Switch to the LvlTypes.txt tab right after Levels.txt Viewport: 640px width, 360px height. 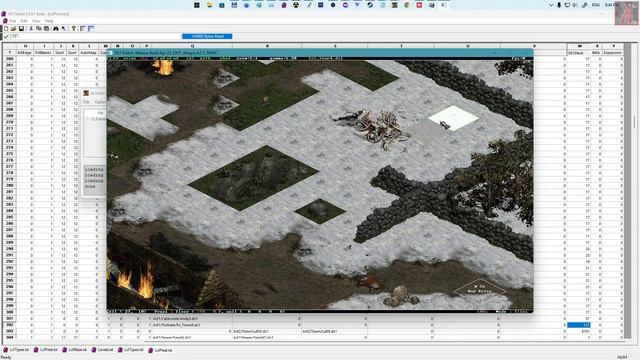coord(131,350)
